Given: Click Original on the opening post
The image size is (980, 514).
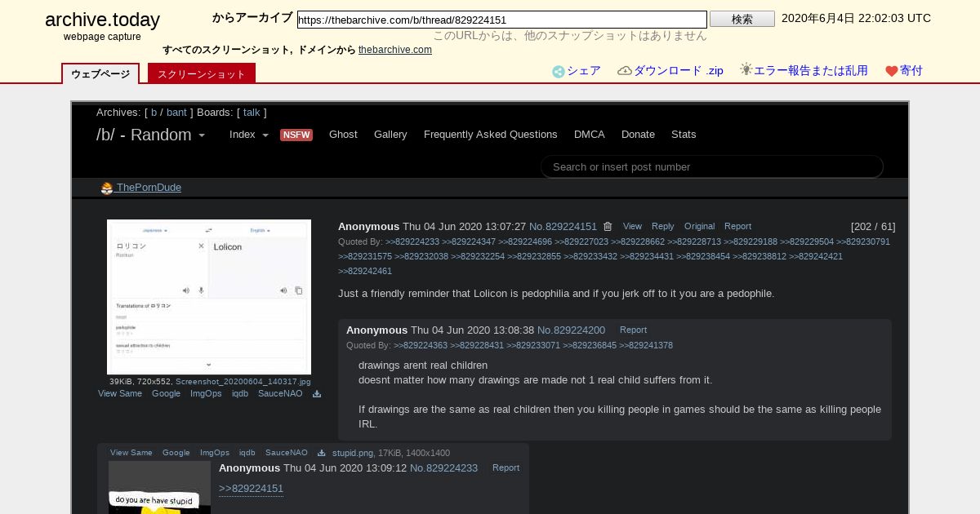Looking at the screenshot, I should pos(699,227).
